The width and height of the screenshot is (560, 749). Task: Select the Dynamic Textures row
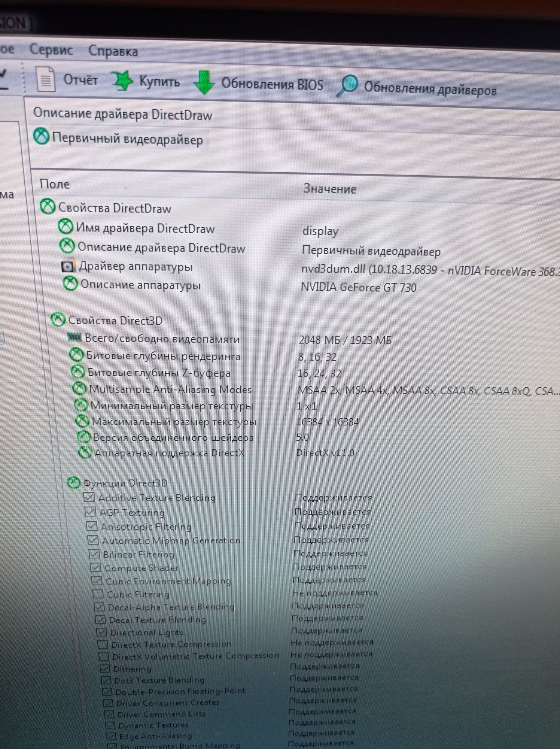point(230,724)
